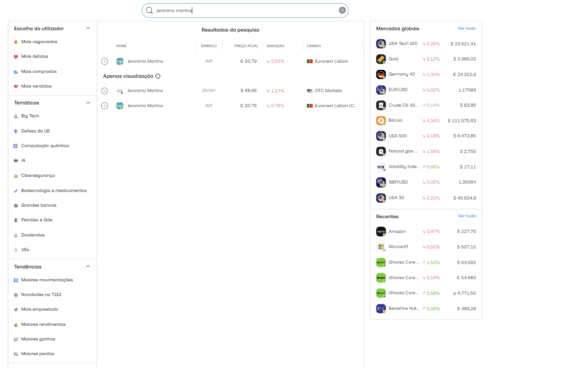Image resolution: width=564 pixels, height=368 pixels.
Task: Open USA Tech 100 market icon
Action: 381,44
